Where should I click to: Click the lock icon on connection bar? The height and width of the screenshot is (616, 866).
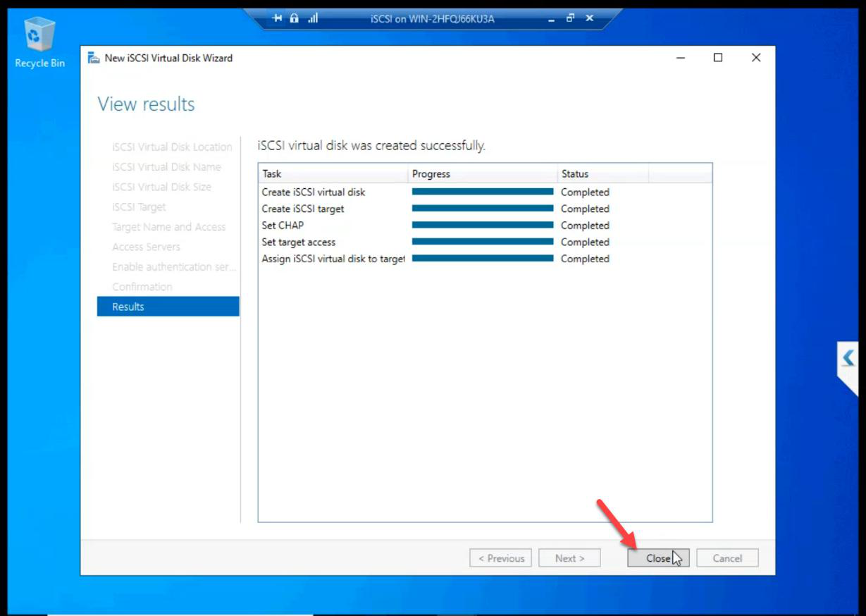295,18
